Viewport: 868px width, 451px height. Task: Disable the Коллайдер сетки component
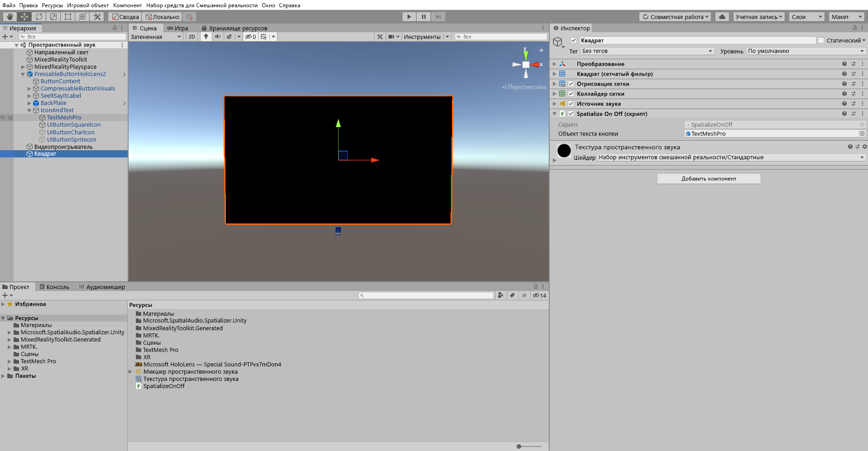coord(571,94)
